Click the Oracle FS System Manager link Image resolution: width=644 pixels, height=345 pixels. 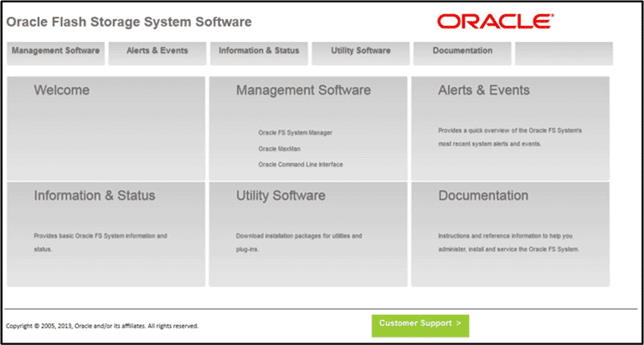[296, 132]
